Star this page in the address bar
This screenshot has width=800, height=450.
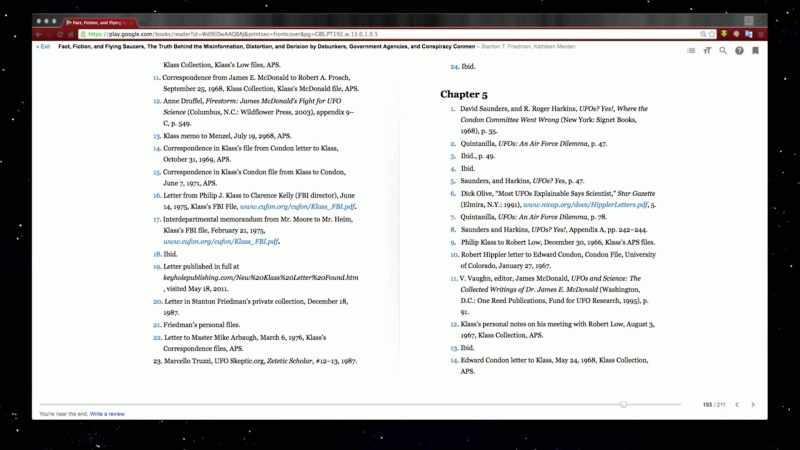(712, 34)
